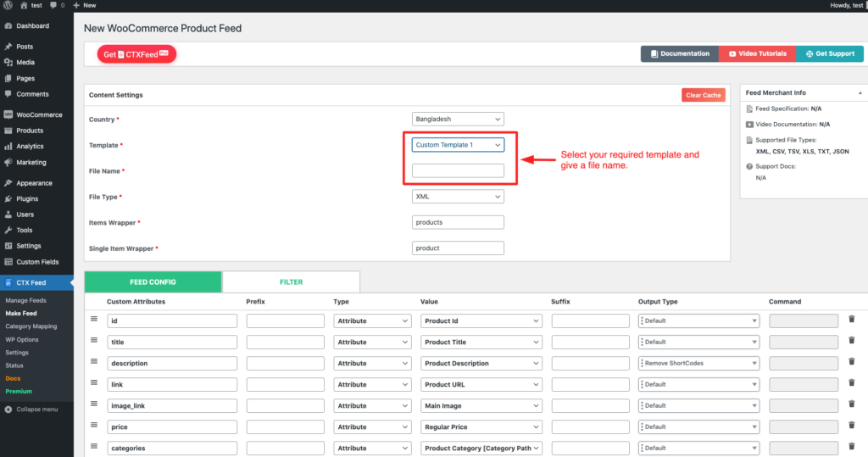Click the Prefix field in the id row

click(285, 320)
